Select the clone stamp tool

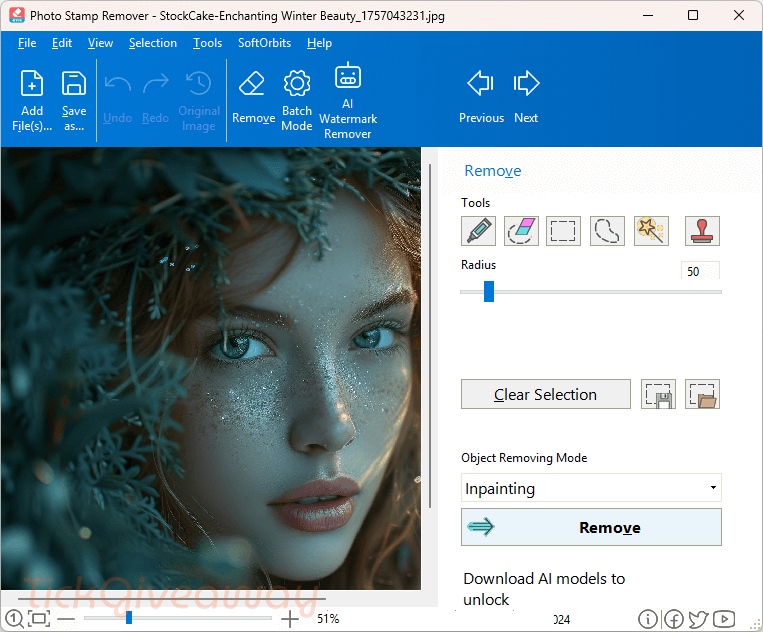[702, 231]
